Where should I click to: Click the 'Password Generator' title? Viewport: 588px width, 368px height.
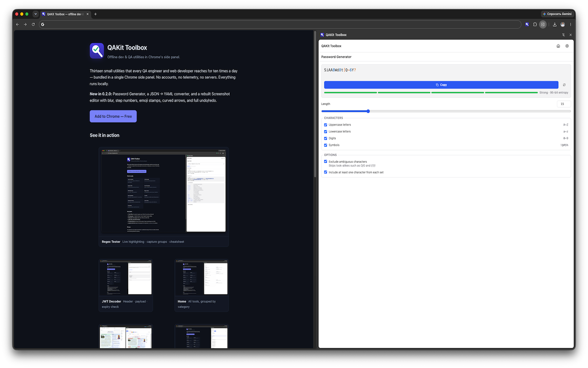point(336,57)
